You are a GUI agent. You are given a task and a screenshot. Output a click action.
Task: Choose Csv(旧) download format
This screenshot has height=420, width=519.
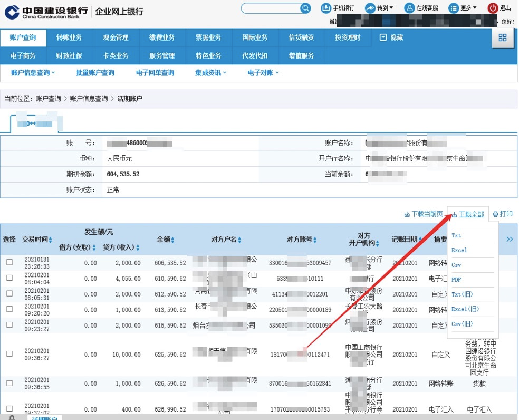pyautogui.click(x=462, y=323)
